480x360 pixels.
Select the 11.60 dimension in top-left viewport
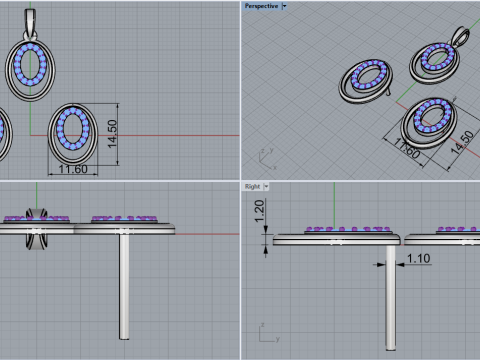(x=73, y=169)
